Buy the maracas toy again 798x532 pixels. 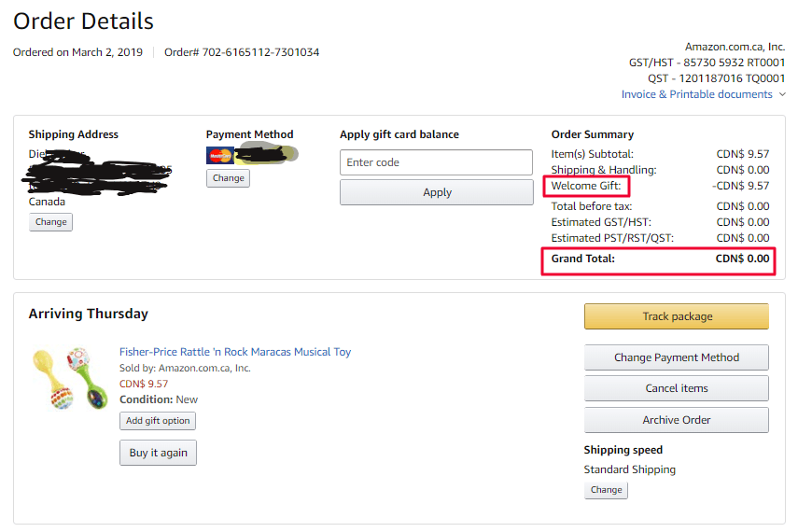click(x=158, y=453)
